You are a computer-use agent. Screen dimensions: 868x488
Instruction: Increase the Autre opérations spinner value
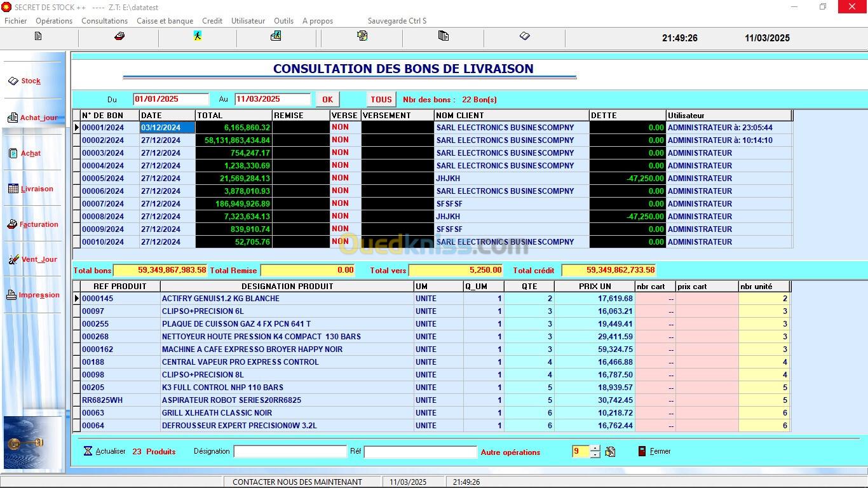(x=595, y=448)
